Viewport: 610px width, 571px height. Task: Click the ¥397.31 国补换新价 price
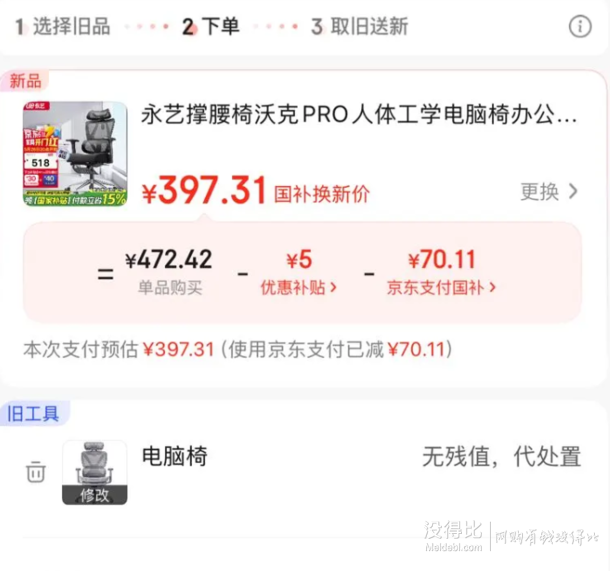tap(256, 191)
